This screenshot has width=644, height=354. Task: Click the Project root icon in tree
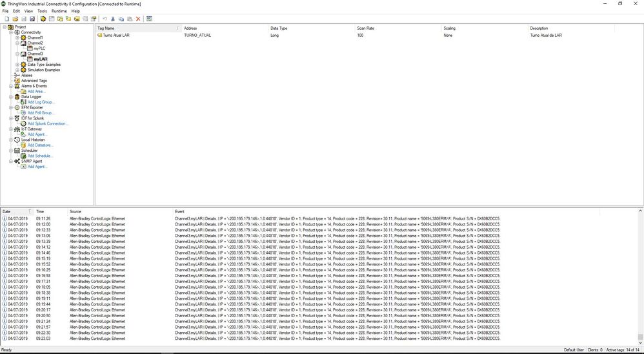[x=11, y=27]
